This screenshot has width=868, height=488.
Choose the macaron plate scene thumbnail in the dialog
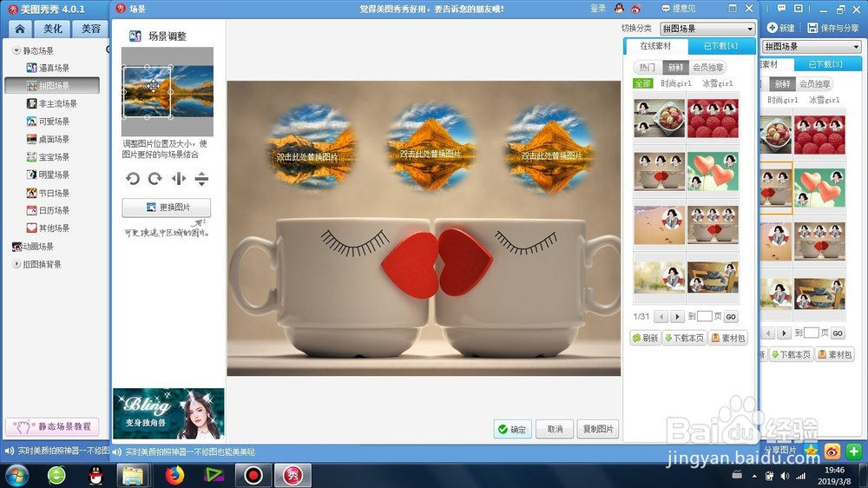[x=660, y=119]
